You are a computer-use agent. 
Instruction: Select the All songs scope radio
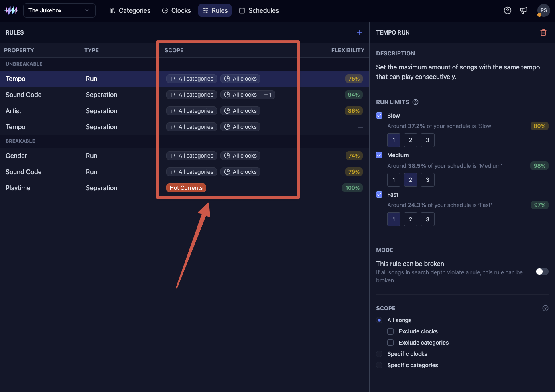tap(379, 320)
